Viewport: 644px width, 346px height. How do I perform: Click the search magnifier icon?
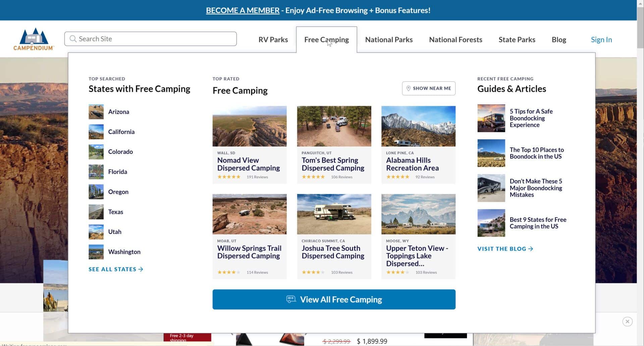click(x=73, y=39)
